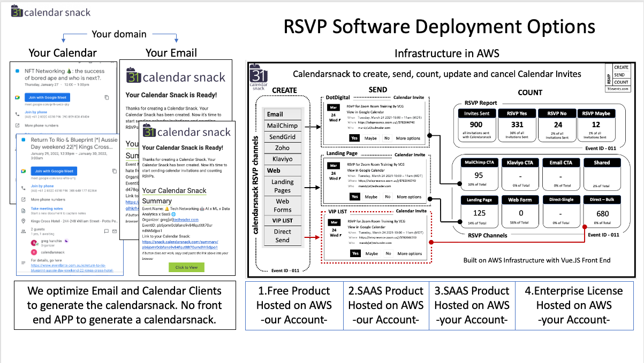Click the 1.Free Product deployment option box

coord(294,305)
